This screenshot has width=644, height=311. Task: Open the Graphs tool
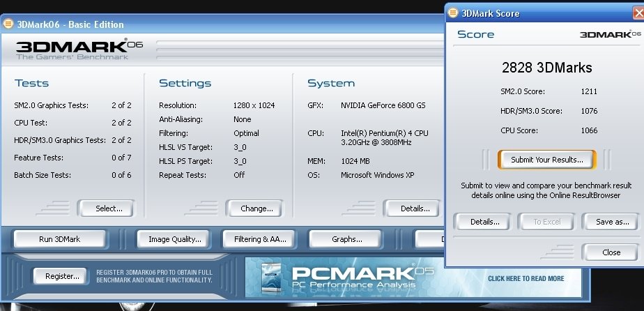(x=346, y=239)
